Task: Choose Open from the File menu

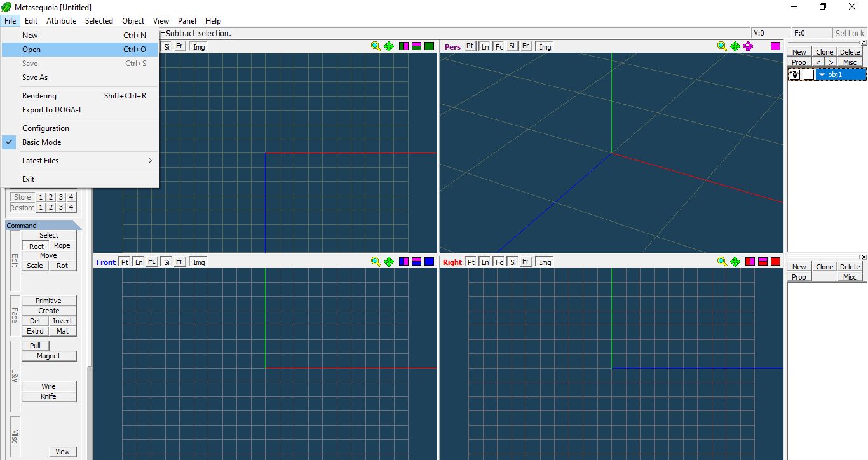Action: (31, 50)
